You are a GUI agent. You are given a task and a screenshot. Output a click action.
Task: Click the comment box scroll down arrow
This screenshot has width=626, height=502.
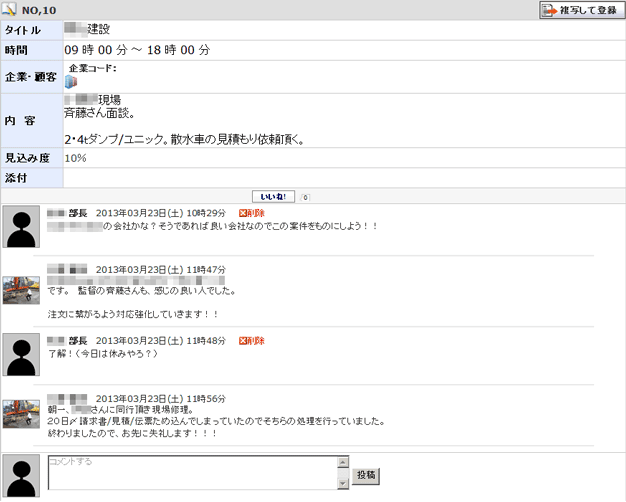[x=343, y=484]
